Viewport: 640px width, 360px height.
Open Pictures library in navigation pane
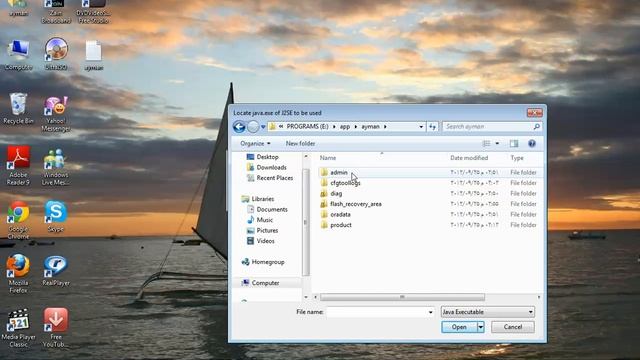coord(267,231)
